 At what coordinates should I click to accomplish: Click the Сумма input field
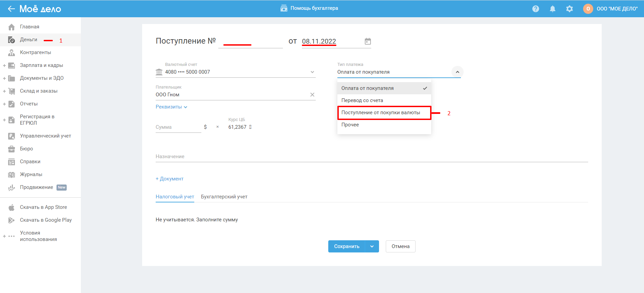click(x=178, y=127)
